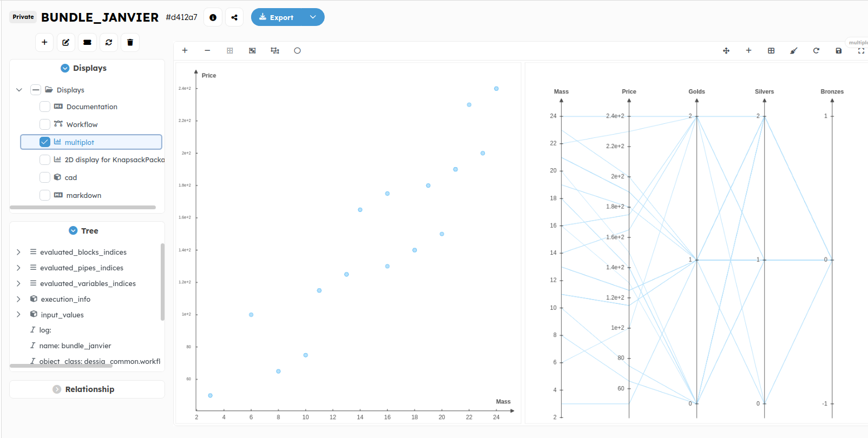Screen dimensions: 868x438
Task: Expand evaluated_variables_indices node
Action: tap(18, 283)
